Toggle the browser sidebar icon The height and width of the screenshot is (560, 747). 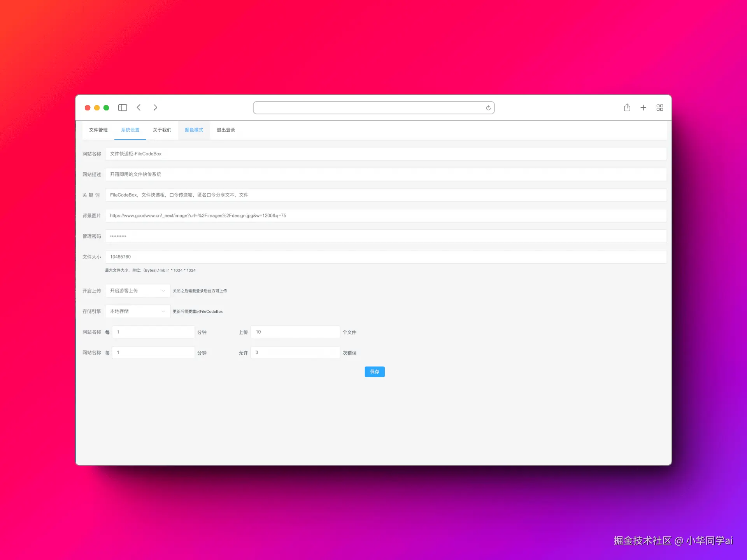coord(123,108)
